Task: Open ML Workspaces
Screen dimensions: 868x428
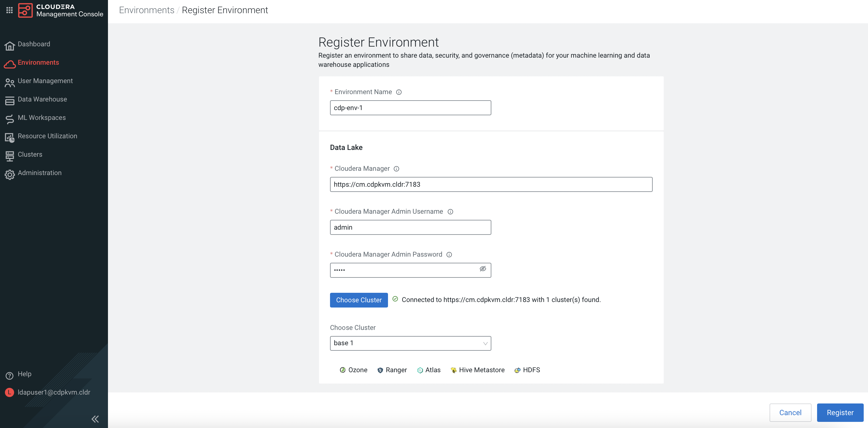Action: pos(41,117)
